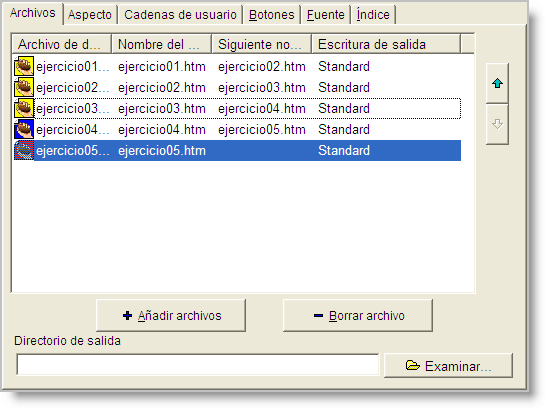The image size is (545, 408).
Task: Click the selected ejercicio05 file icon
Action: pyautogui.click(x=24, y=150)
